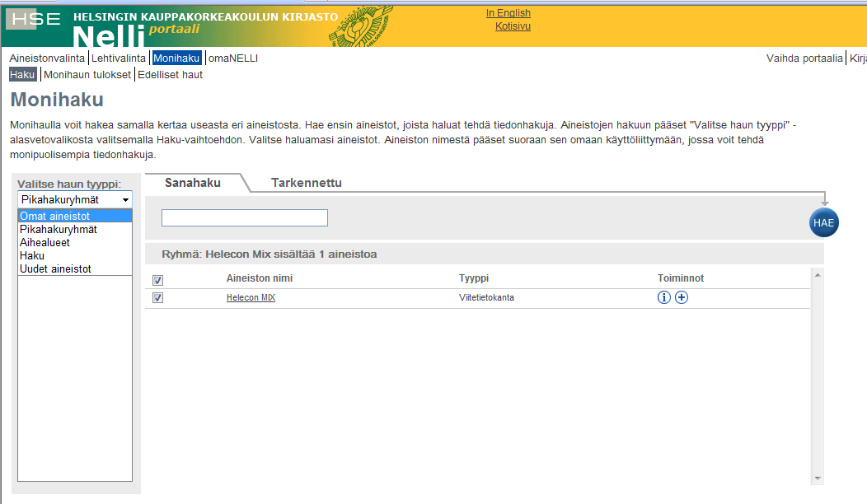Viewport: 867px width, 504px height.
Task: Open Aineistonvalinta in the main menu
Action: [47, 58]
